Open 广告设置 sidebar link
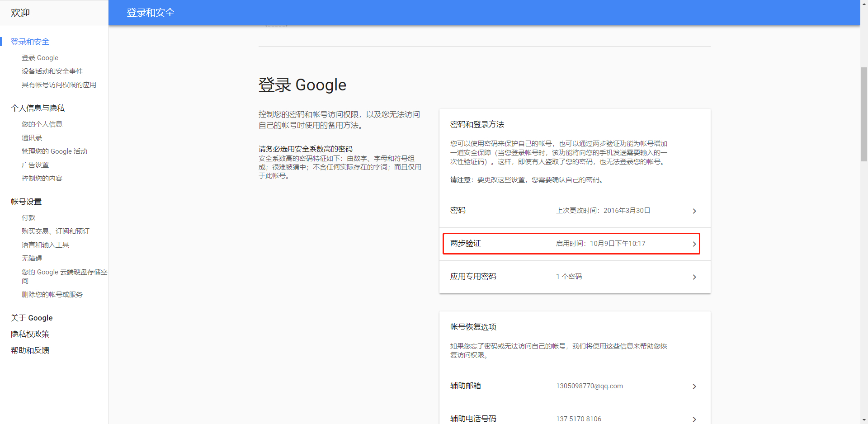Image resolution: width=868 pixels, height=424 pixels. [x=35, y=165]
